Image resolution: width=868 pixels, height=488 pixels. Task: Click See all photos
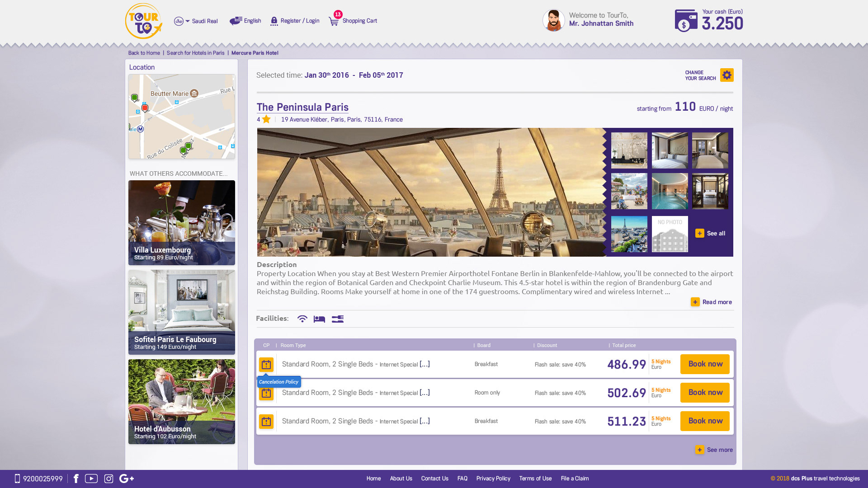pos(710,233)
